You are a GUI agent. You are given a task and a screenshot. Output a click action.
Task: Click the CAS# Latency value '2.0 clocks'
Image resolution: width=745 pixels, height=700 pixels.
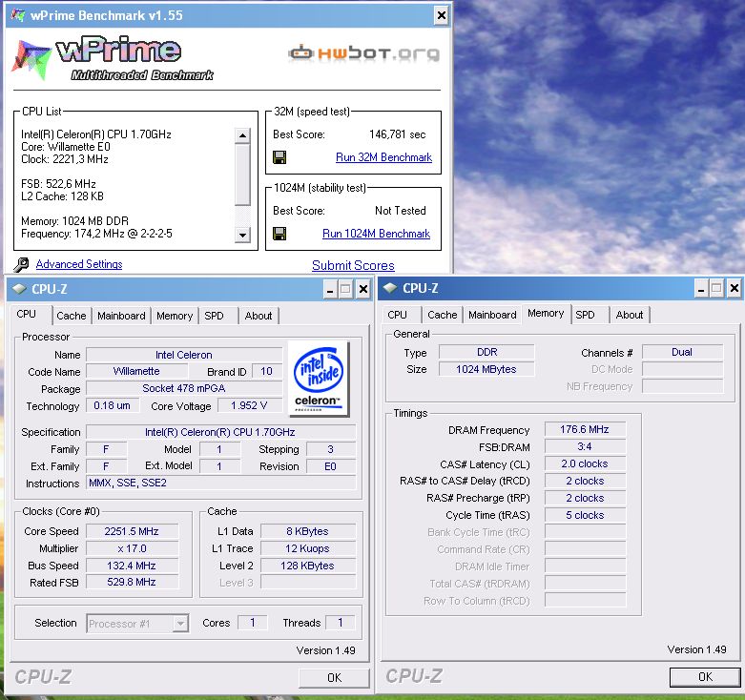tap(585, 463)
